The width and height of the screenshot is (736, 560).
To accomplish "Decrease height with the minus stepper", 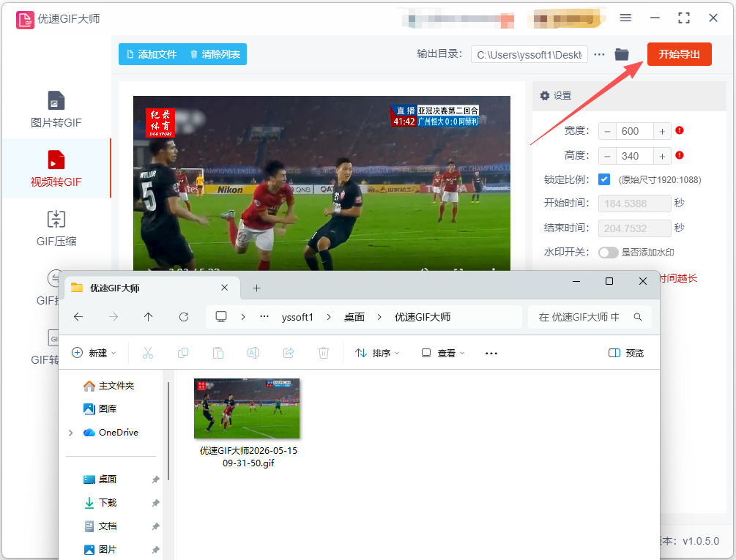I will (x=607, y=156).
